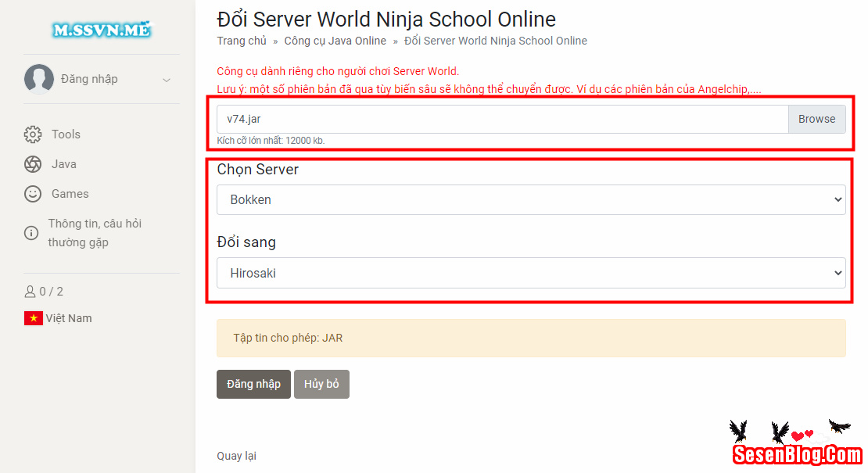Click the file field showing v74.jar
868x473 pixels.
coord(502,120)
